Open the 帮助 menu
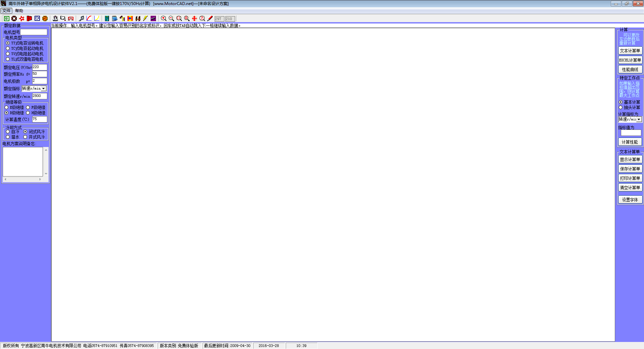 [19, 11]
